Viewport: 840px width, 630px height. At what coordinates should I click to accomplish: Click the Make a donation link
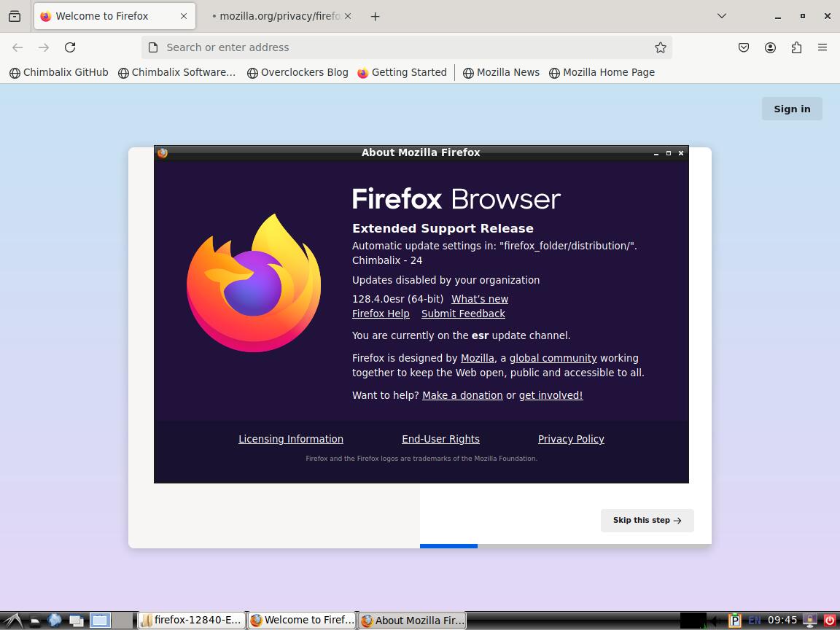coord(462,395)
